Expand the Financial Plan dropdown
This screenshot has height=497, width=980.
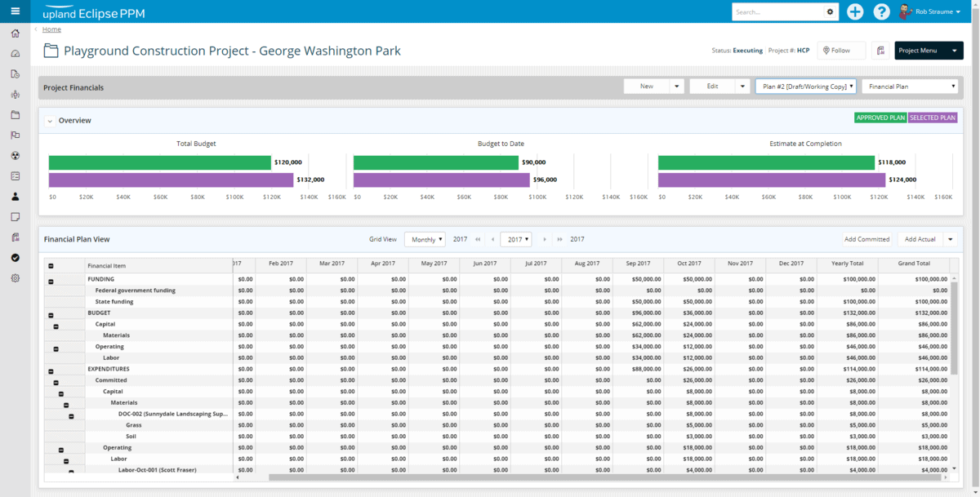coord(910,87)
